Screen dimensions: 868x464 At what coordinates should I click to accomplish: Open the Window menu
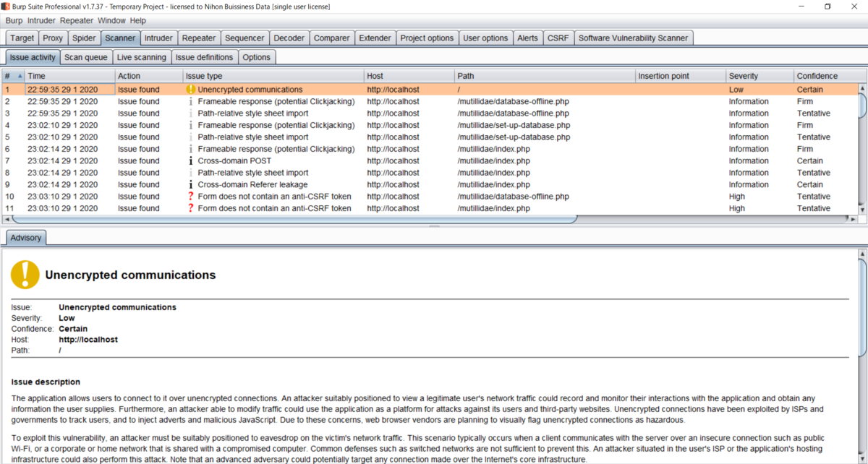[x=111, y=21]
